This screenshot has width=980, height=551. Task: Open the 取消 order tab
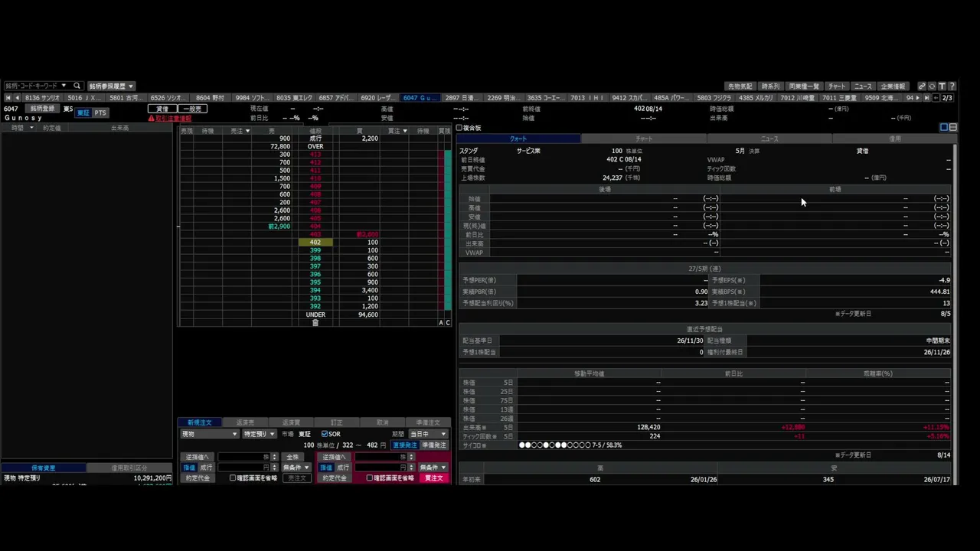[x=382, y=422]
